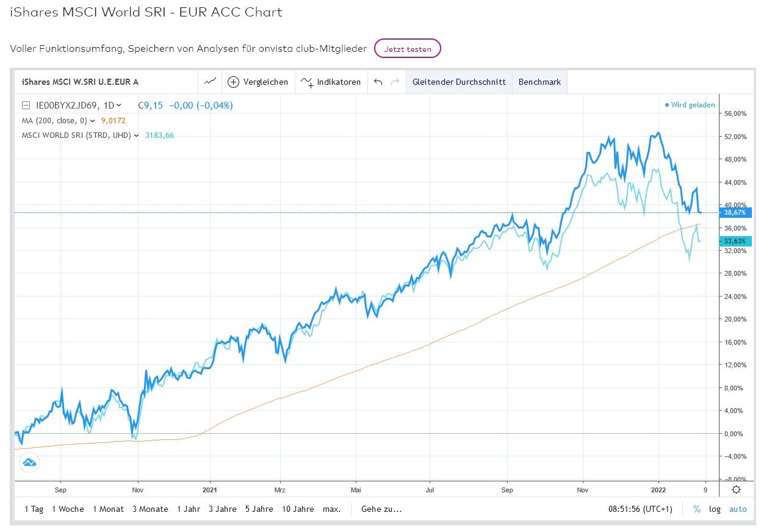Toggle the Benchmark overlay
The width and height of the screenshot is (761, 532).
point(539,82)
